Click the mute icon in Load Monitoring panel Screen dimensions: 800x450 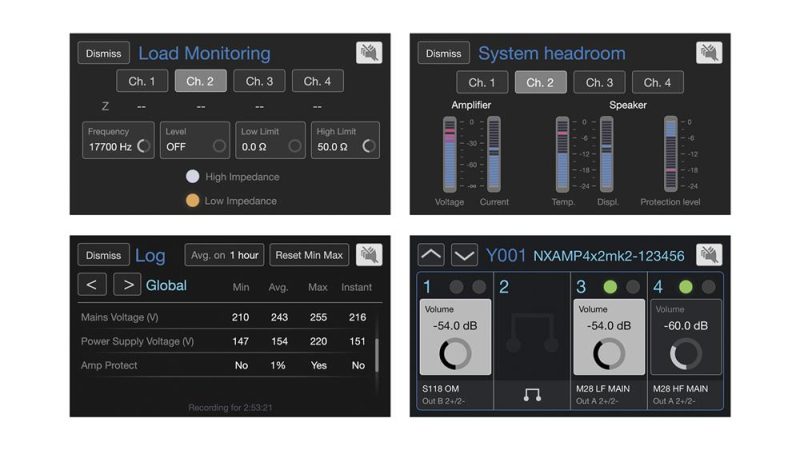coord(369,53)
